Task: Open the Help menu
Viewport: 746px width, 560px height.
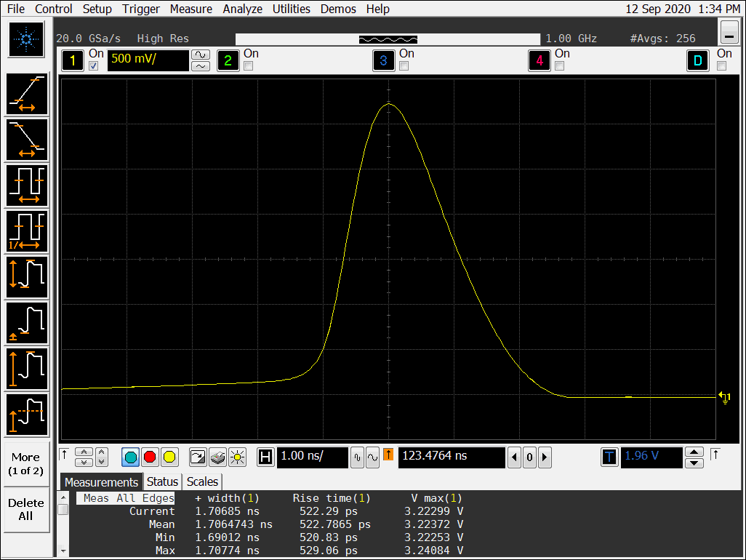Action: click(x=378, y=9)
